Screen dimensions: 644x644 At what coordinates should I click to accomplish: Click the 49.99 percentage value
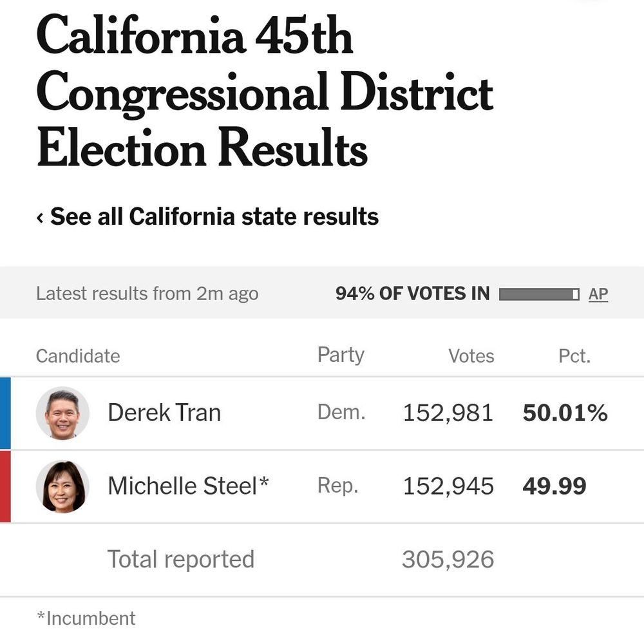coord(554,486)
